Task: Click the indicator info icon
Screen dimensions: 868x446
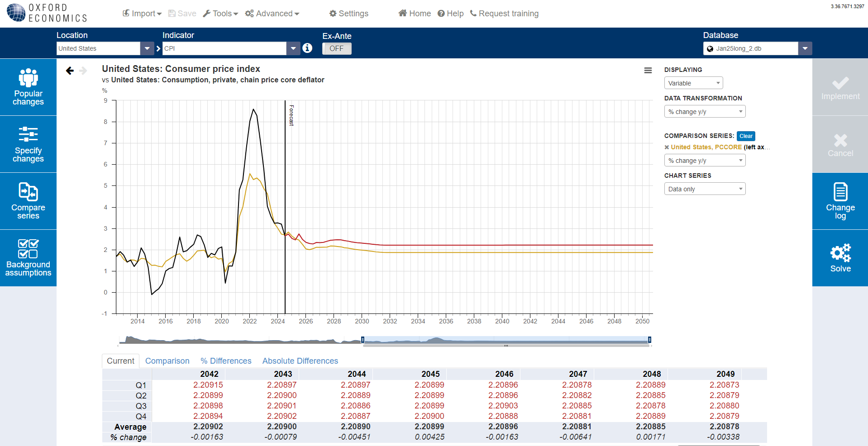Action: click(x=307, y=48)
